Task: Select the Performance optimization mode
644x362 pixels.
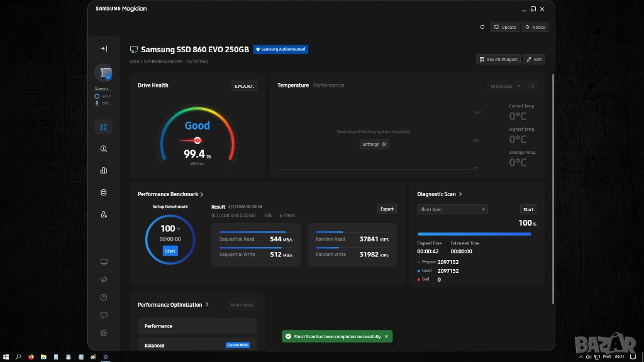Action: pos(197,326)
